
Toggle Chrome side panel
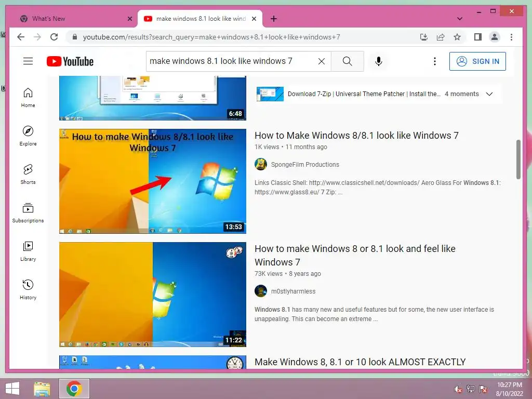tap(478, 37)
